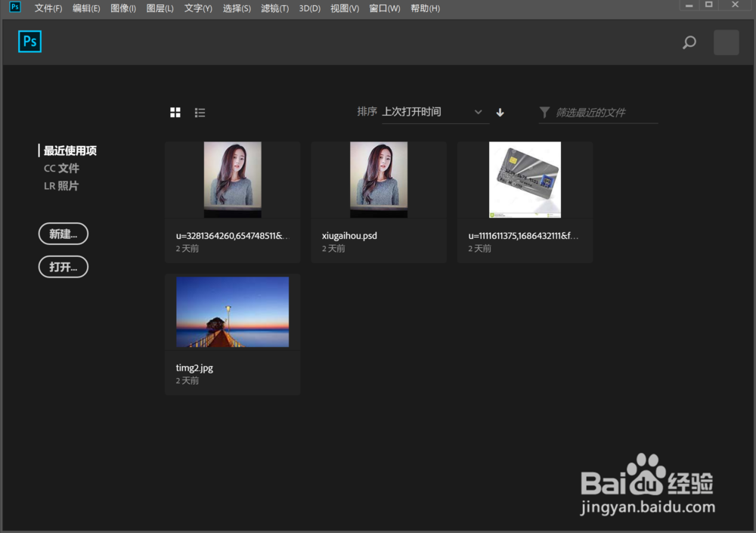The image size is (756, 533).
Task: Open search using the magnifier icon
Action: pos(689,43)
